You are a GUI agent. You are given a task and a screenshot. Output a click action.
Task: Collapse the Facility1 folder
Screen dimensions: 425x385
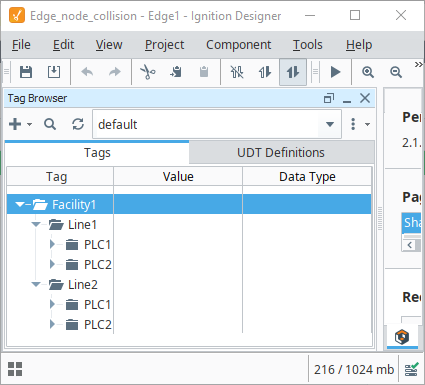(x=20, y=204)
